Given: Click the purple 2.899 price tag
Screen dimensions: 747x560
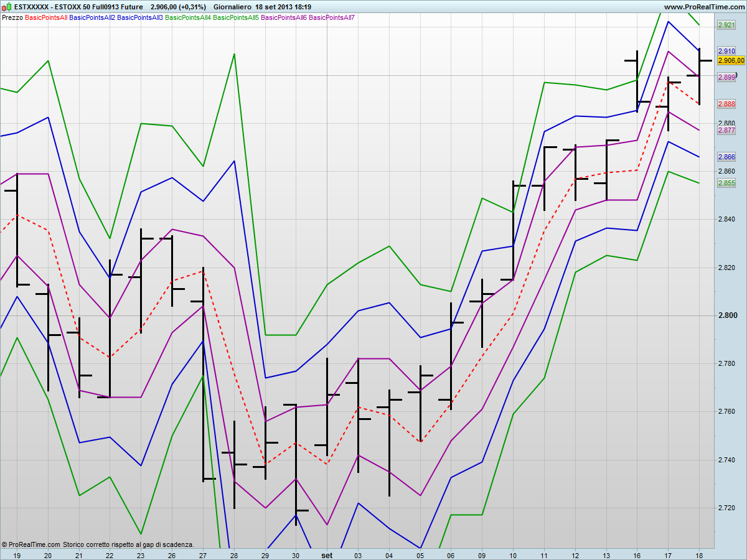Looking at the screenshot, I should [x=726, y=77].
